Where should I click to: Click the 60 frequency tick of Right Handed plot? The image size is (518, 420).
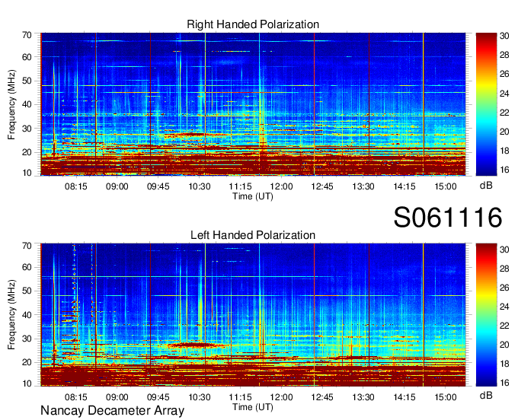pyautogui.click(x=27, y=57)
